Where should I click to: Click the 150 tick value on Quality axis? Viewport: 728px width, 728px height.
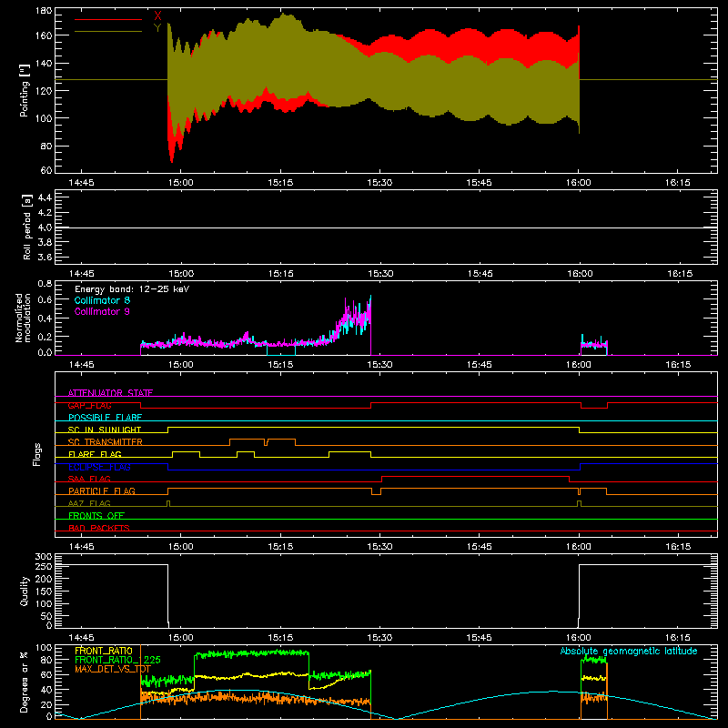44,591
